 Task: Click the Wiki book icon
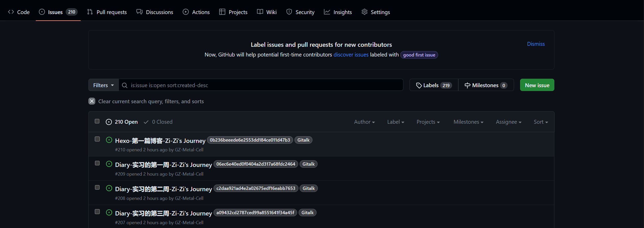(x=260, y=12)
